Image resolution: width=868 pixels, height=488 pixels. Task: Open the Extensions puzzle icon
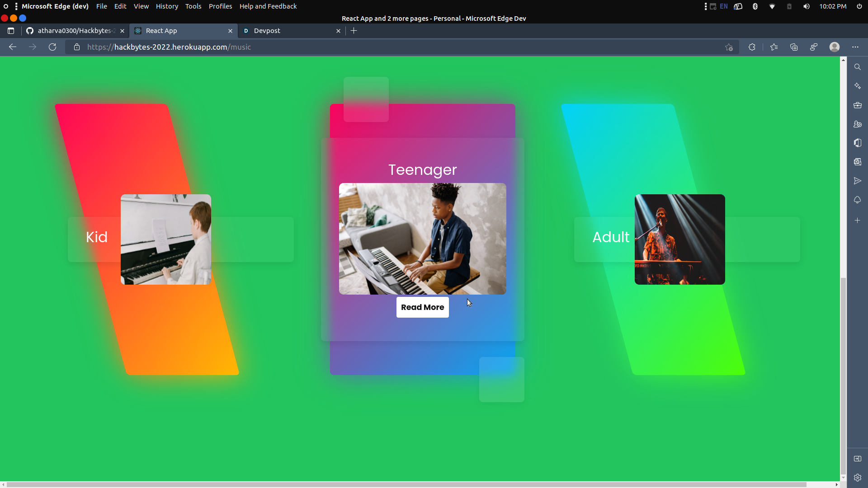tap(752, 47)
